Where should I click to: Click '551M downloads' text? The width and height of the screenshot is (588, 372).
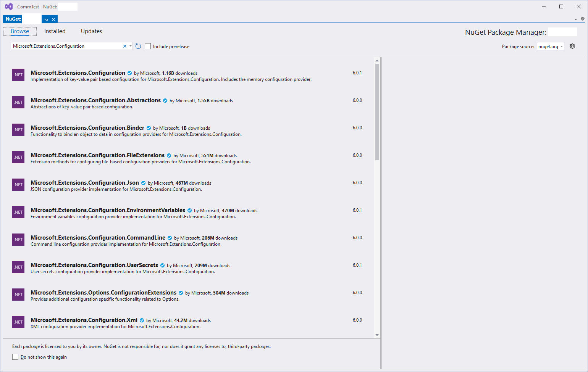point(219,156)
